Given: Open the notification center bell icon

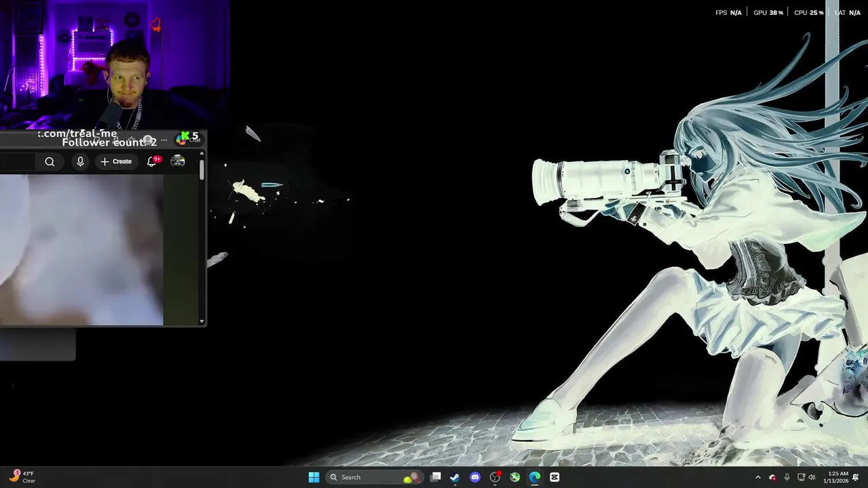Looking at the screenshot, I should point(856,477).
